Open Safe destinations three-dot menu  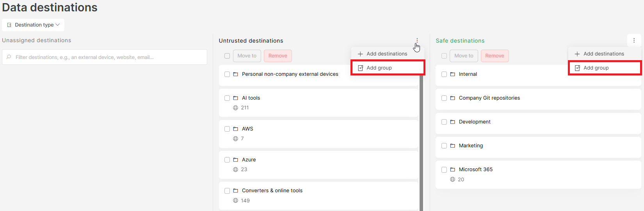tap(634, 40)
